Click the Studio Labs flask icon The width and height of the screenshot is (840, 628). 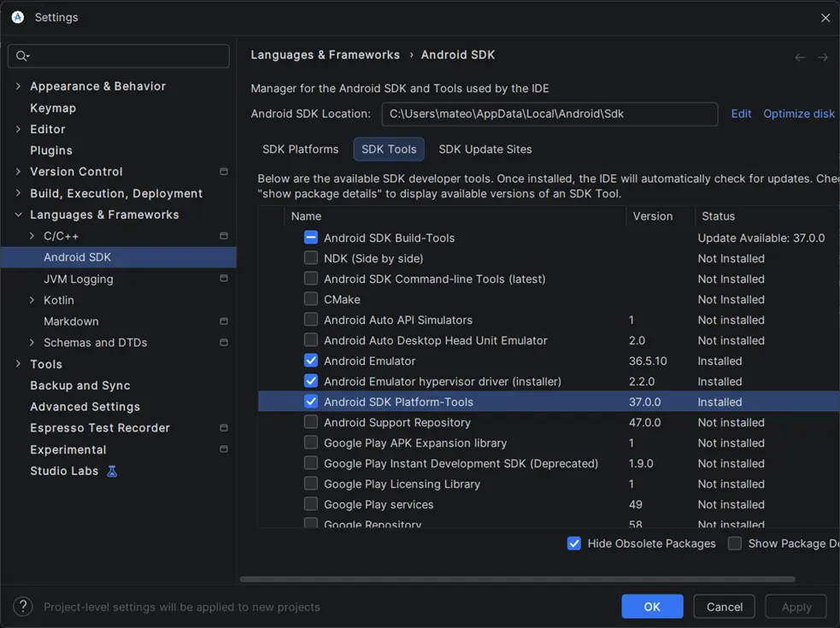[x=112, y=471]
